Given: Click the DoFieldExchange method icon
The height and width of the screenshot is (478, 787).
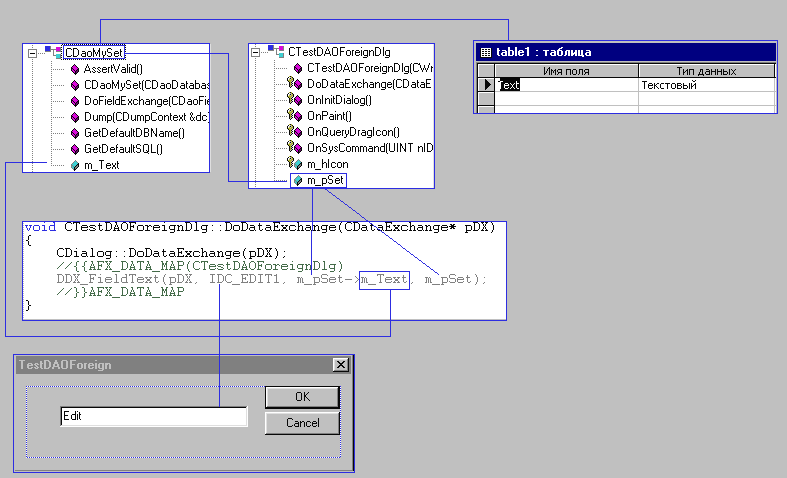Looking at the screenshot, I should [x=75, y=101].
